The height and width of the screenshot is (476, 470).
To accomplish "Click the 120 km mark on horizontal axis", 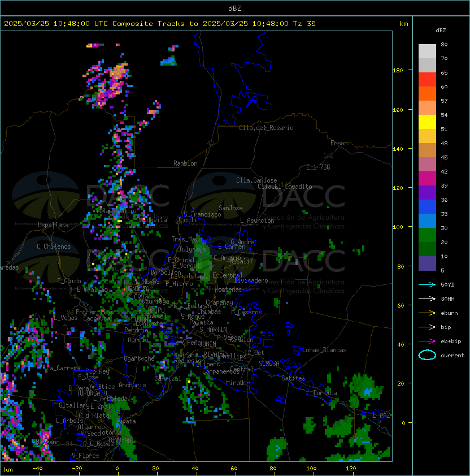I will pos(350,469).
